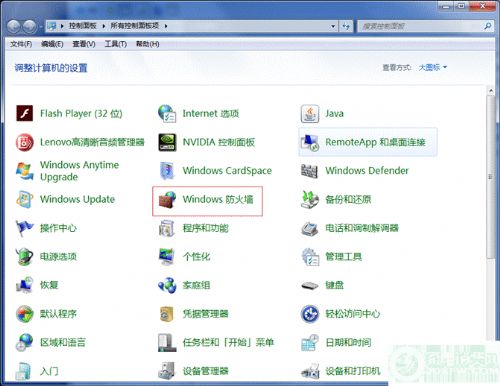Select the 所有控制面板项 breadcrumb segment
This screenshot has width=500, height=386.
135,26
